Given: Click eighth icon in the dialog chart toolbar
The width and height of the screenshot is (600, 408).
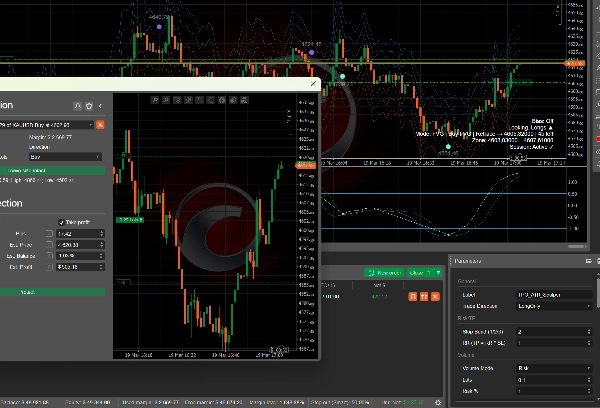Looking at the screenshot, I should click(x=233, y=100).
